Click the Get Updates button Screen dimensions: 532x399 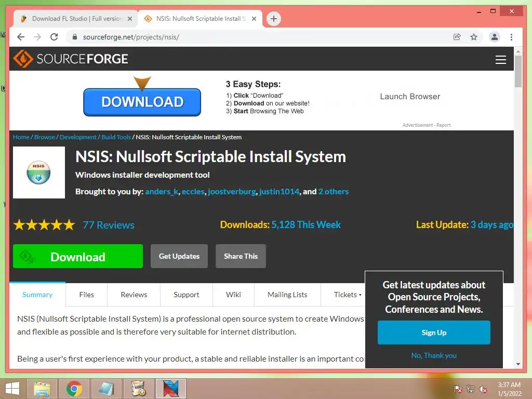tap(179, 256)
